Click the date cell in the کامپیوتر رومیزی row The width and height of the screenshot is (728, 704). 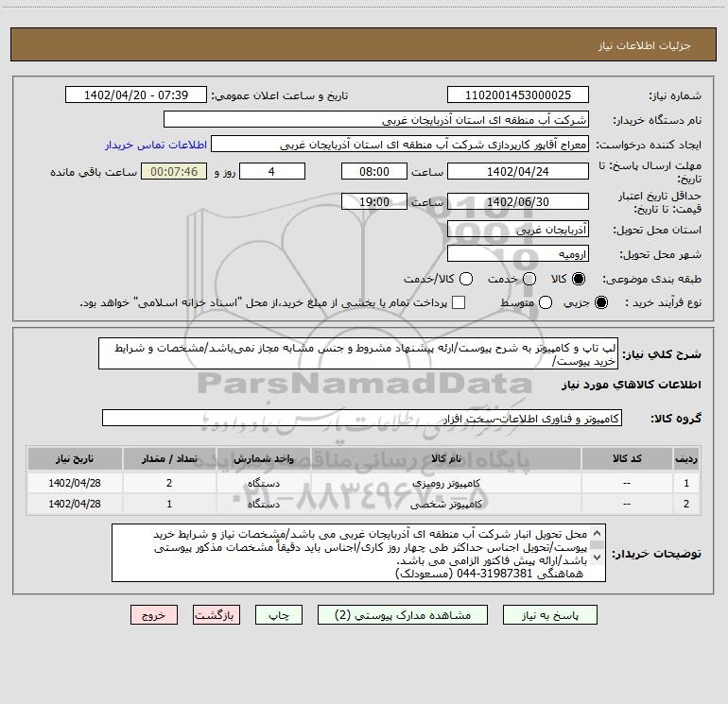coord(75,483)
